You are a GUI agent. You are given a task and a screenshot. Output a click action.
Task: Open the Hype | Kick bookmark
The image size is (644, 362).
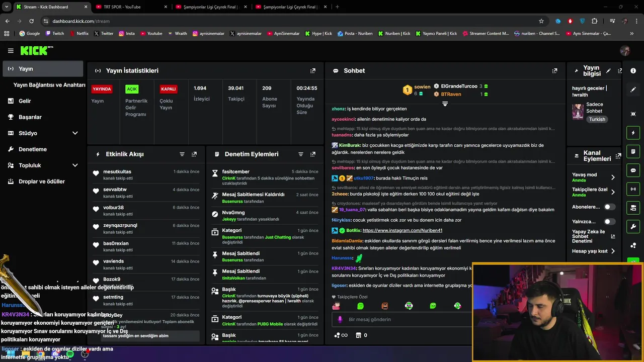coord(318,34)
